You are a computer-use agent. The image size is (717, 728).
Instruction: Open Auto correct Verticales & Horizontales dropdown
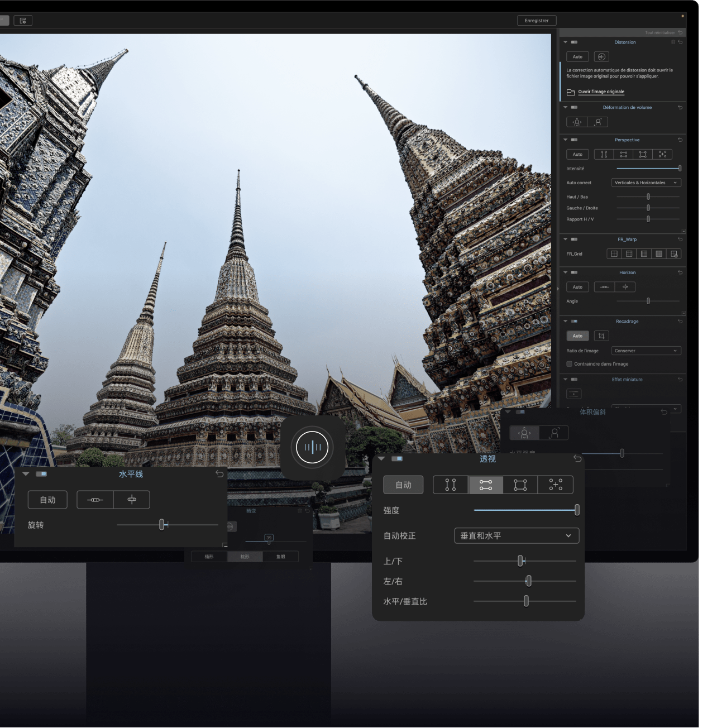646,183
